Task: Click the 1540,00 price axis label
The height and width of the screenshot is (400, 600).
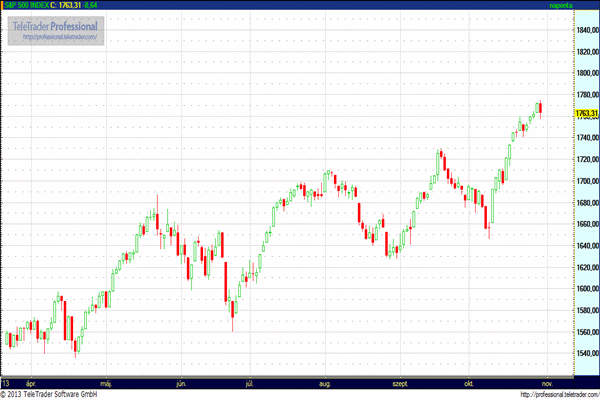Action: 588,353
